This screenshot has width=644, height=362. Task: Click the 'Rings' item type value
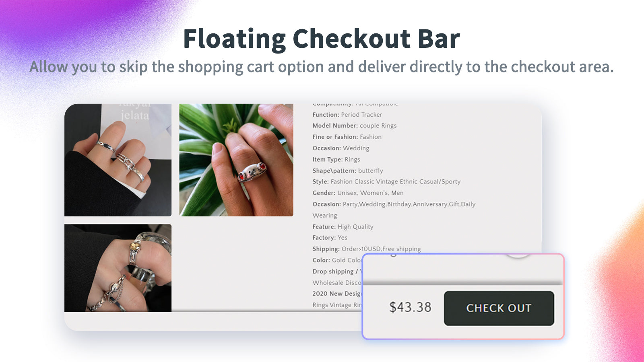352,159
